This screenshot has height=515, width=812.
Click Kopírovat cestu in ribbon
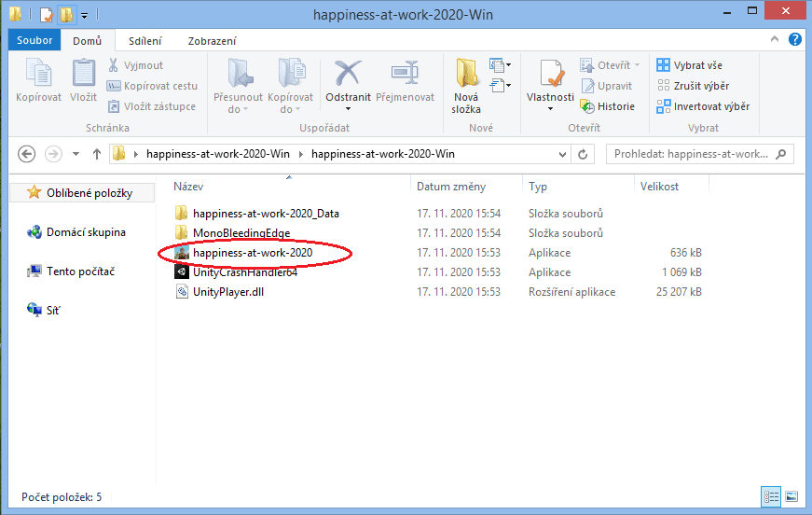click(152, 86)
